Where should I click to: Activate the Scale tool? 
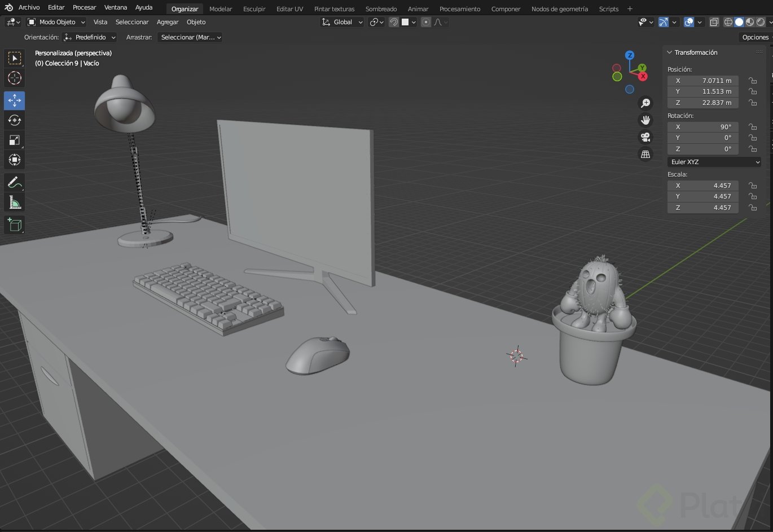[x=14, y=140]
